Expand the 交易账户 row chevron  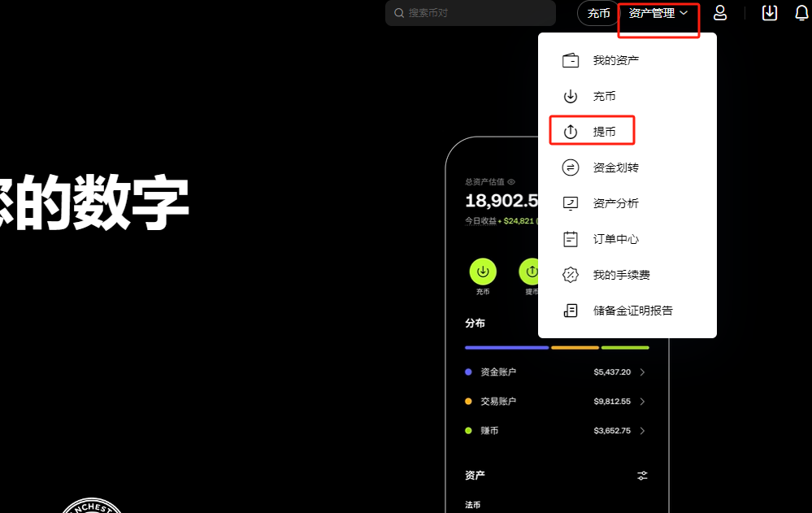click(x=642, y=402)
